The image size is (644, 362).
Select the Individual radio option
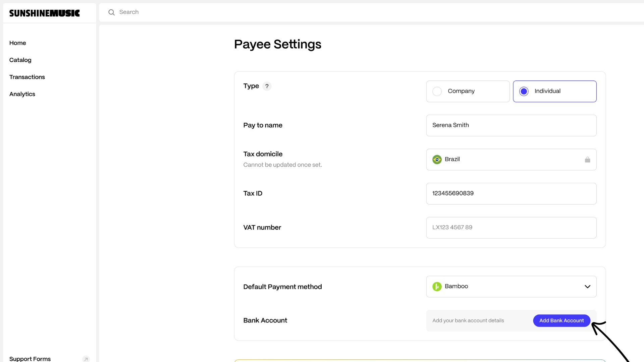524,91
